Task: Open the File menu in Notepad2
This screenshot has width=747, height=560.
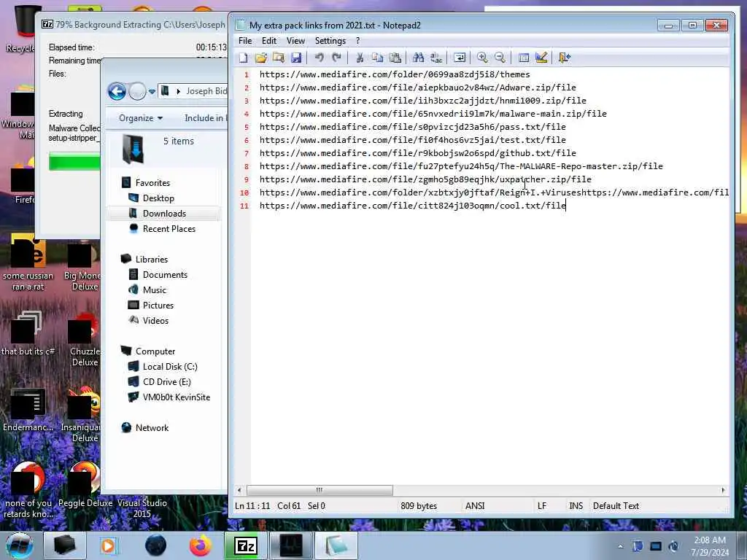Action: (x=245, y=41)
